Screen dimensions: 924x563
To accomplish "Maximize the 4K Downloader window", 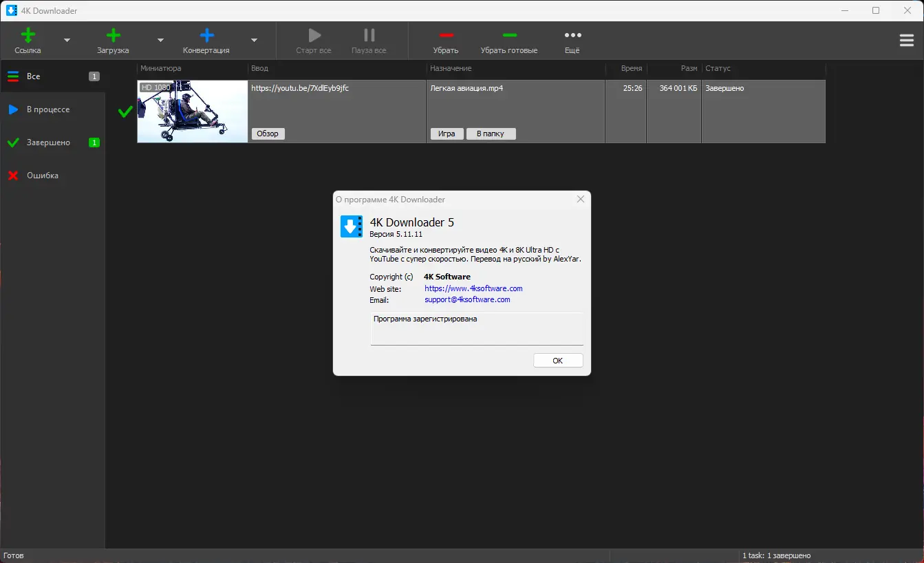I will click(x=876, y=10).
